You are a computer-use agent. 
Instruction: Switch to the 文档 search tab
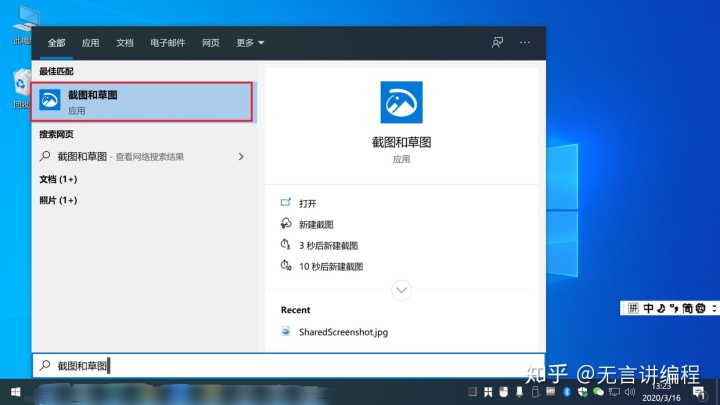[124, 43]
